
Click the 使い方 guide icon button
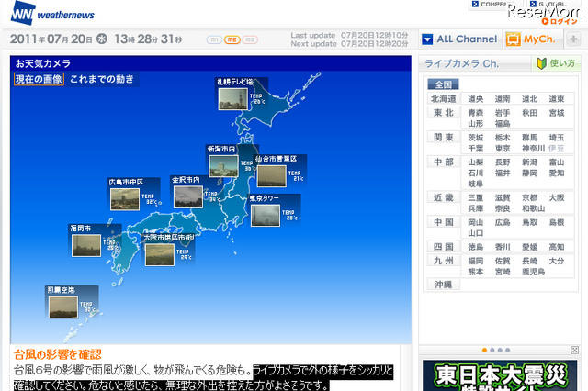pos(556,63)
